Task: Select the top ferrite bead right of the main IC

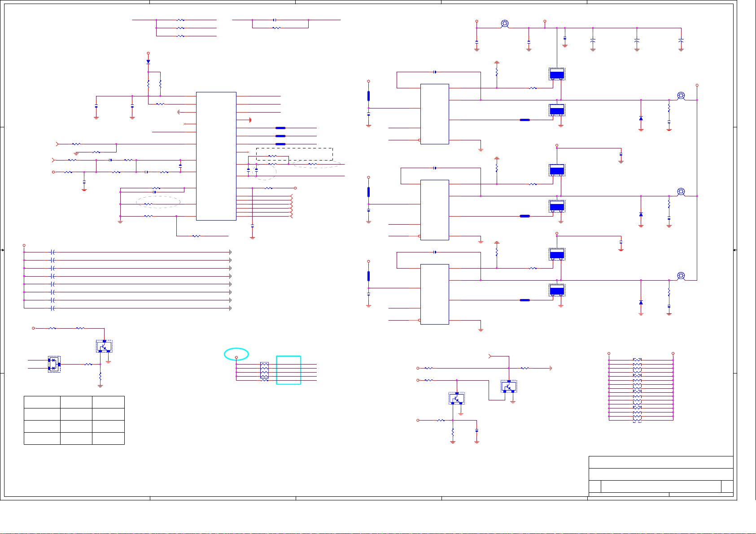Action: tap(280, 128)
